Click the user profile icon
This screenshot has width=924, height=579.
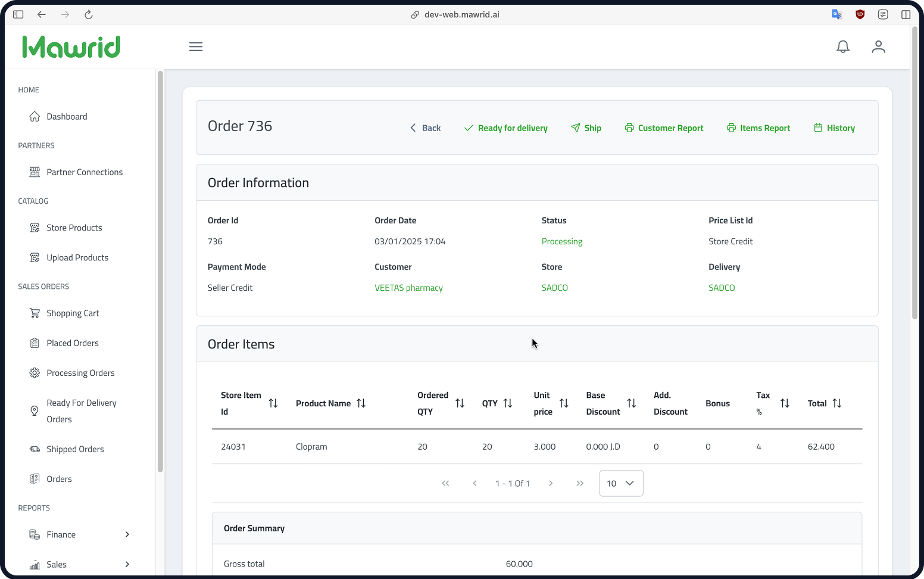pyautogui.click(x=878, y=46)
